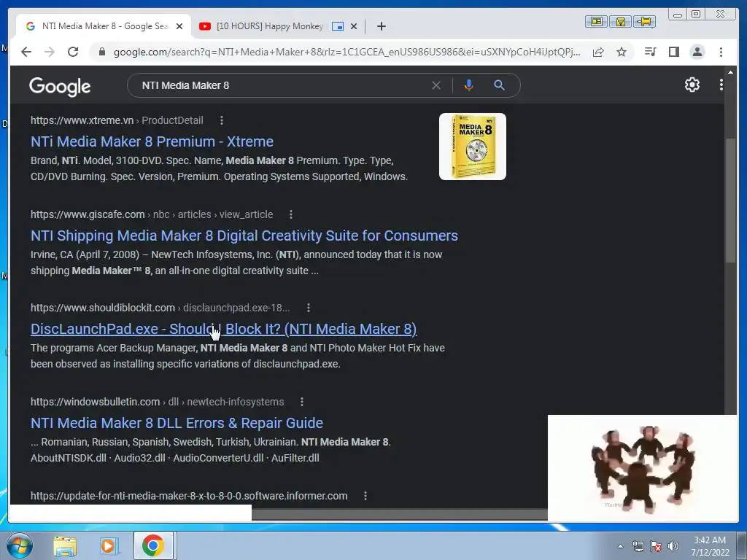Image resolution: width=747 pixels, height=560 pixels.
Task: Share this page from the address bar
Action: click(x=598, y=52)
